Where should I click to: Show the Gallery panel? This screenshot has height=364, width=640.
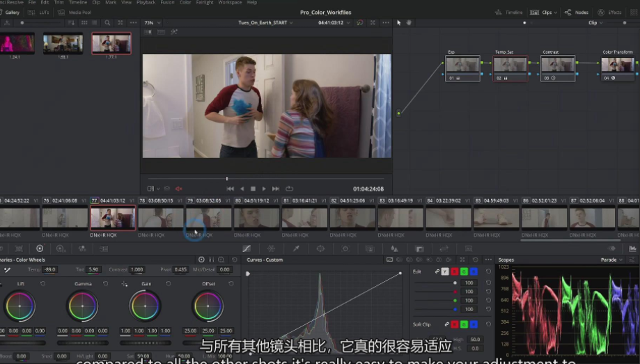pyautogui.click(x=10, y=13)
